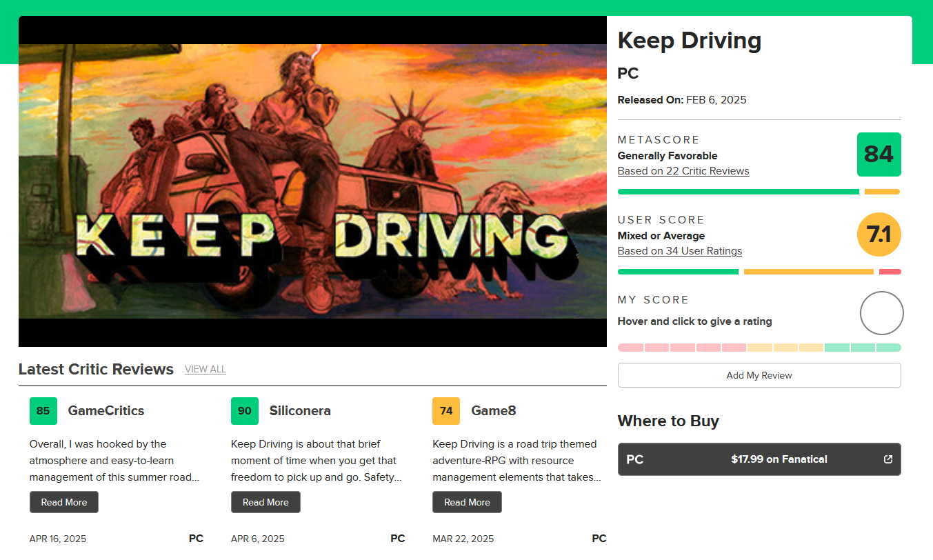Click Read More under the Siliconera review

265,502
